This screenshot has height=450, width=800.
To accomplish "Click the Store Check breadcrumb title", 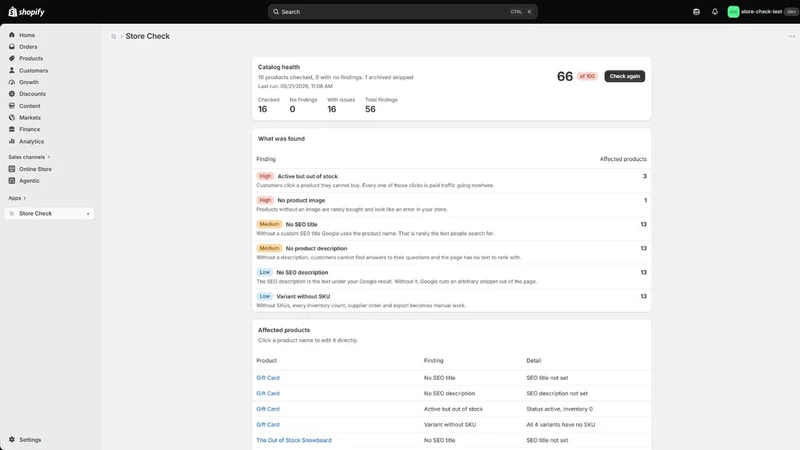I will 147,36.
